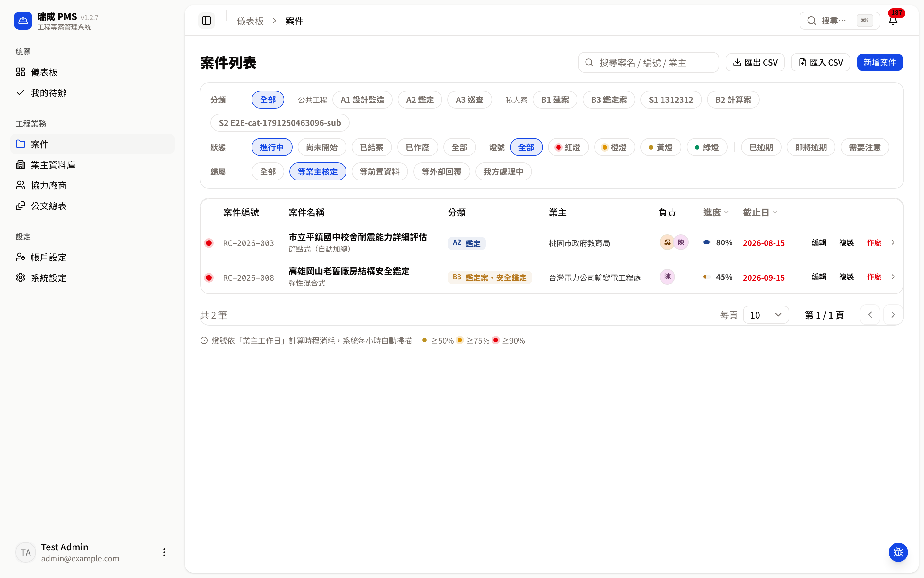Click the 吳 assignee avatar

coord(667,242)
